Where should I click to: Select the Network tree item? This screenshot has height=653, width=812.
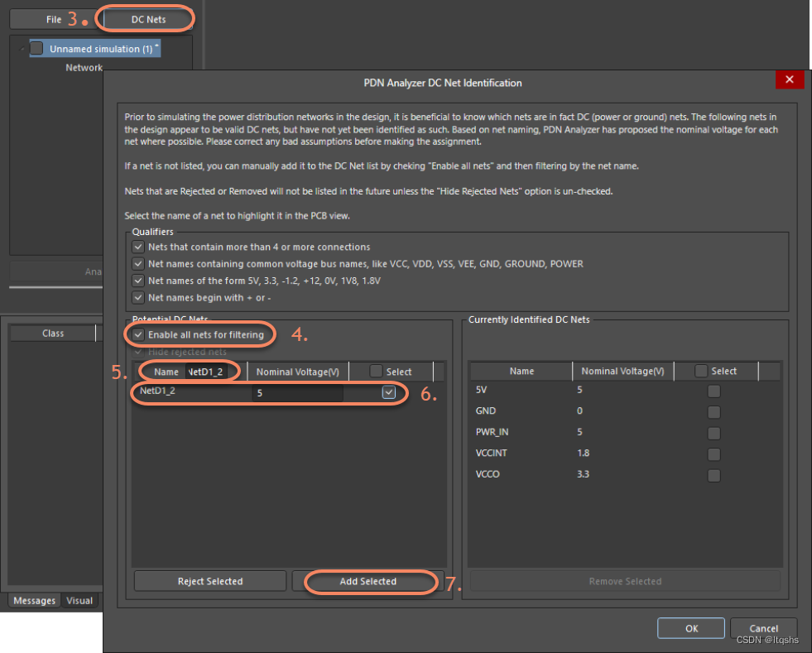[84, 67]
